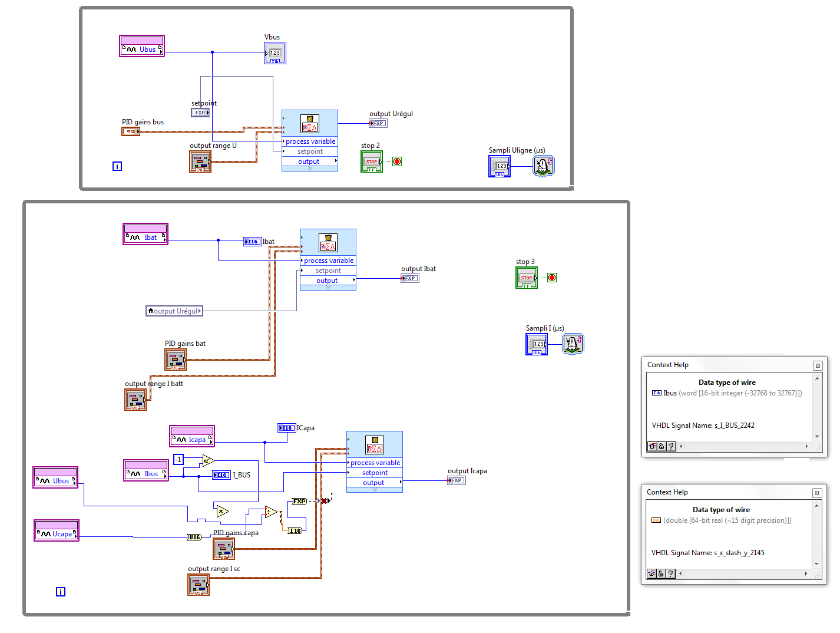Click the broken wire red X
The height and width of the screenshot is (633, 840).
[x=323, y=501]
